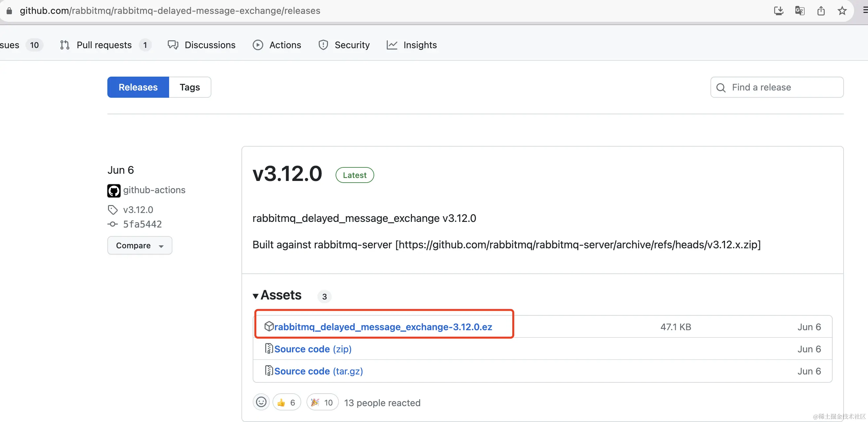Download Source code (zip)
This screenshot has height=422, width=868.
click(312, 349)
